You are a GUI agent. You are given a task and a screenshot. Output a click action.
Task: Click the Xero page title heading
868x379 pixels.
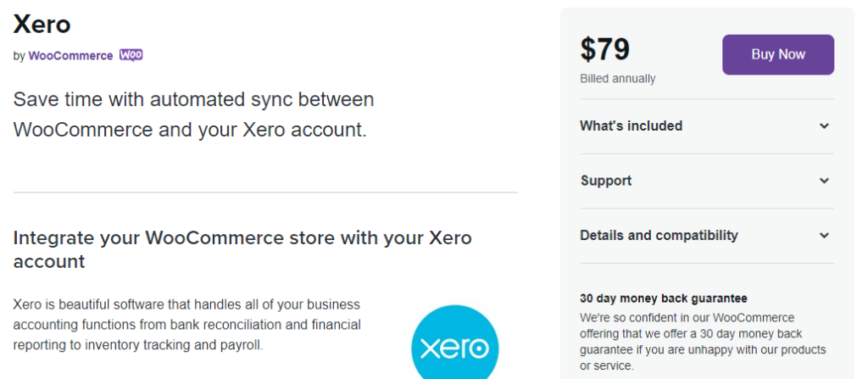pos(42,24)
